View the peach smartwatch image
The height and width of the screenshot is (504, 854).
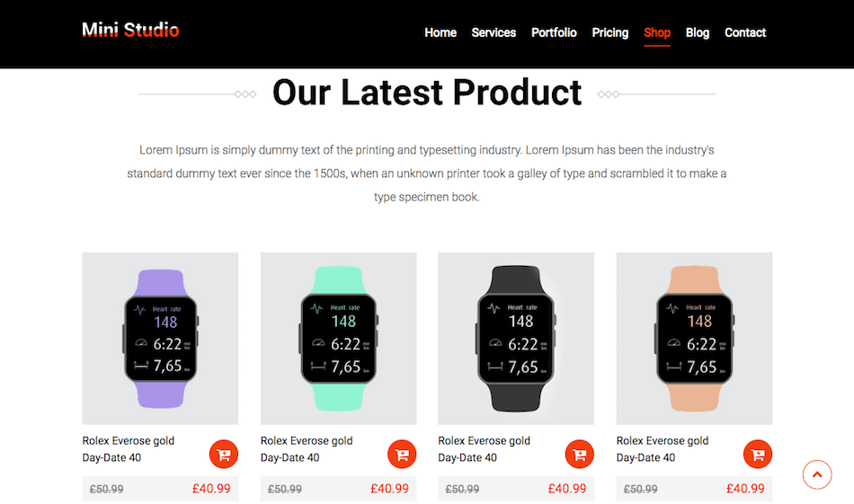(x=694, y=338)
